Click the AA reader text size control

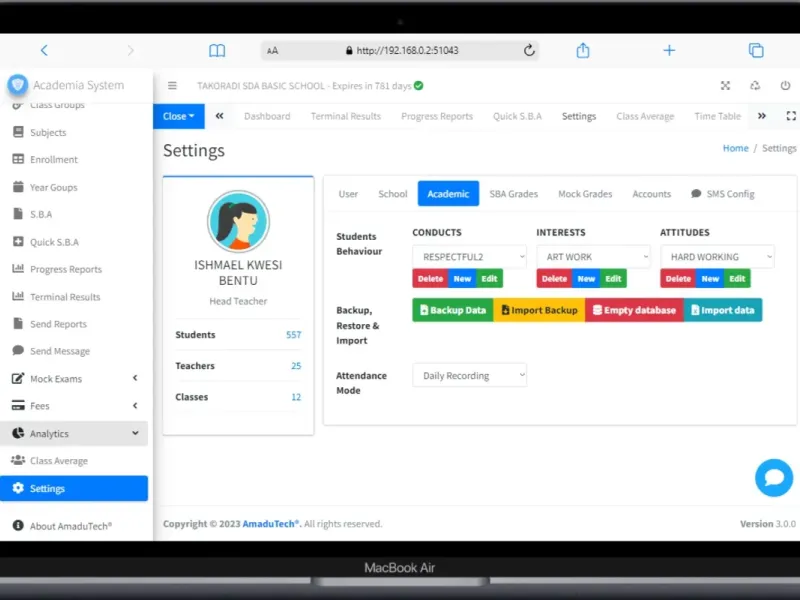(x=272, y=51)
